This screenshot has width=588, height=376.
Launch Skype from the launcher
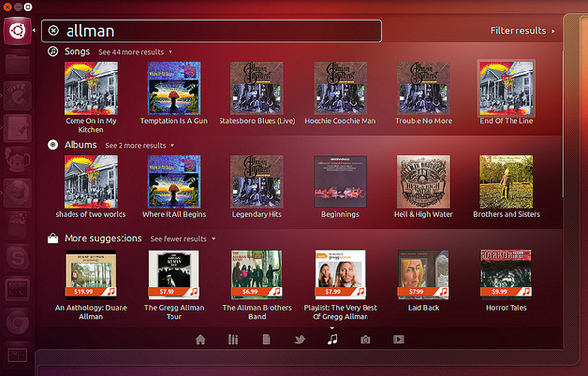(18, 258)
